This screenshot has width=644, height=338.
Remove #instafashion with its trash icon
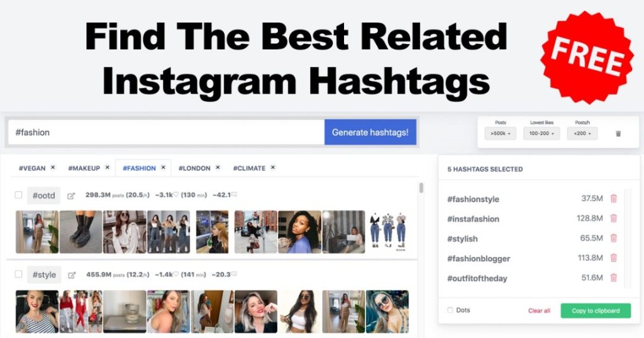pos(614,218)
